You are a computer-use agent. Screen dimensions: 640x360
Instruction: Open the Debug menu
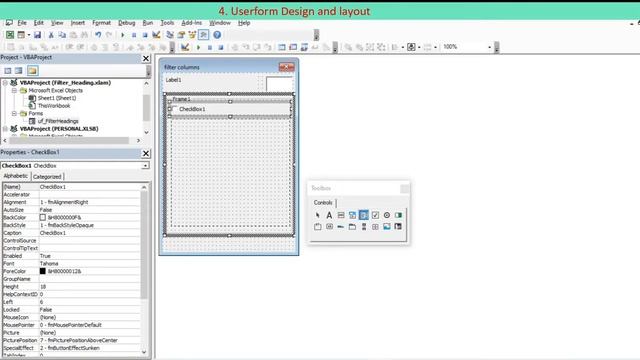click(x=127, y=23)
